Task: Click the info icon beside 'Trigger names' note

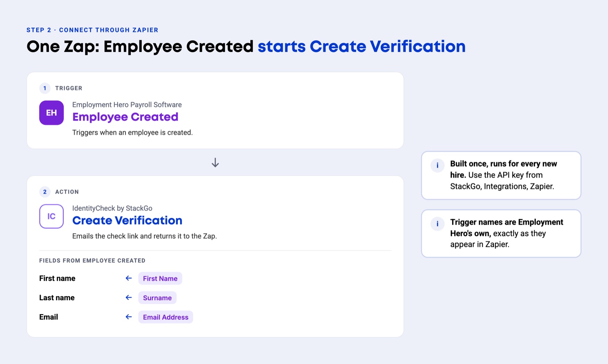Action: pos(437,224)
